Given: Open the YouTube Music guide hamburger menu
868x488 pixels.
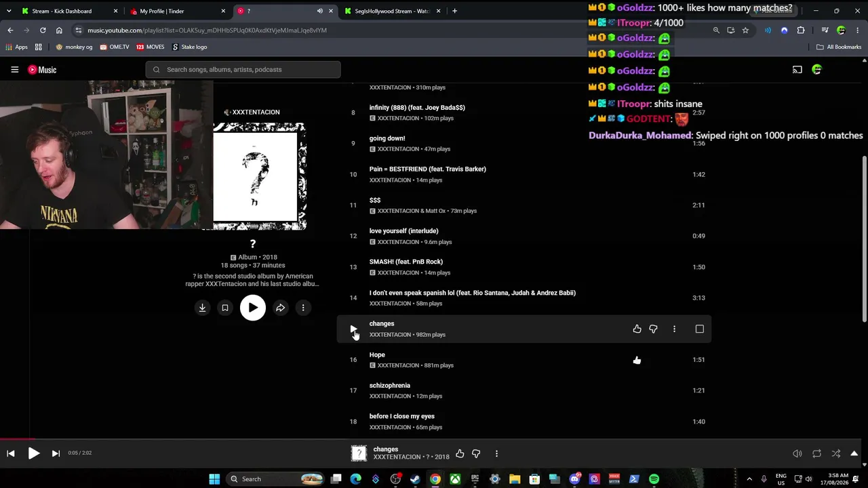Looking at the screenshot, I should (x=14, y=70).
